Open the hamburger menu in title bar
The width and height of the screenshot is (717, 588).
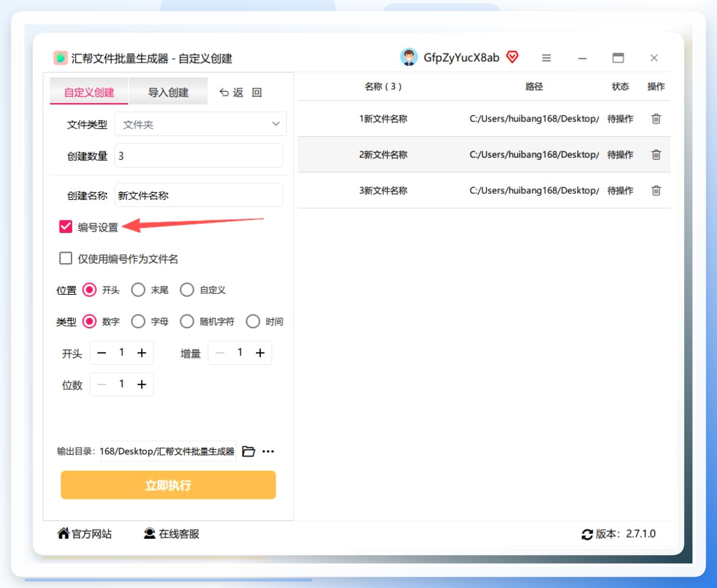[546, 58]
